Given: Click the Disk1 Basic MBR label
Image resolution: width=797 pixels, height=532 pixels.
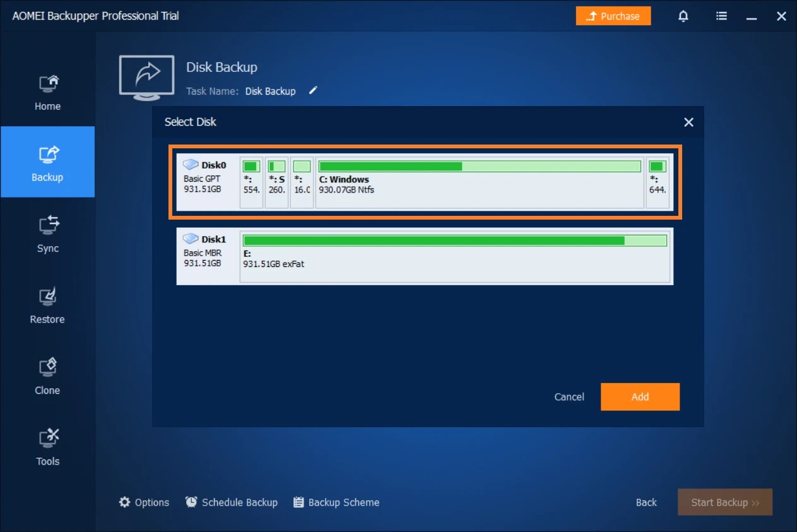Looking at the screenshot, I should 203,253.
